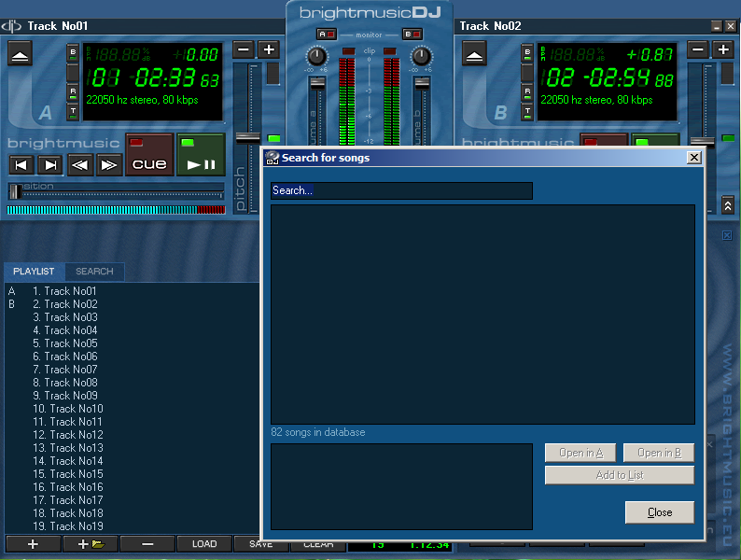
Task: Click the right gain knob in mixer
Action: pyautogui.click(x=421, y=57)
